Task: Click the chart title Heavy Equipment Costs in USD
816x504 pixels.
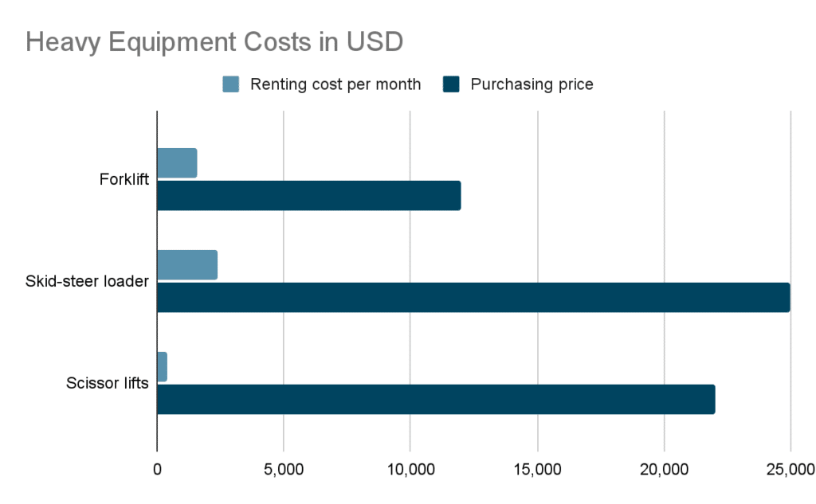Action: [214, 42]
